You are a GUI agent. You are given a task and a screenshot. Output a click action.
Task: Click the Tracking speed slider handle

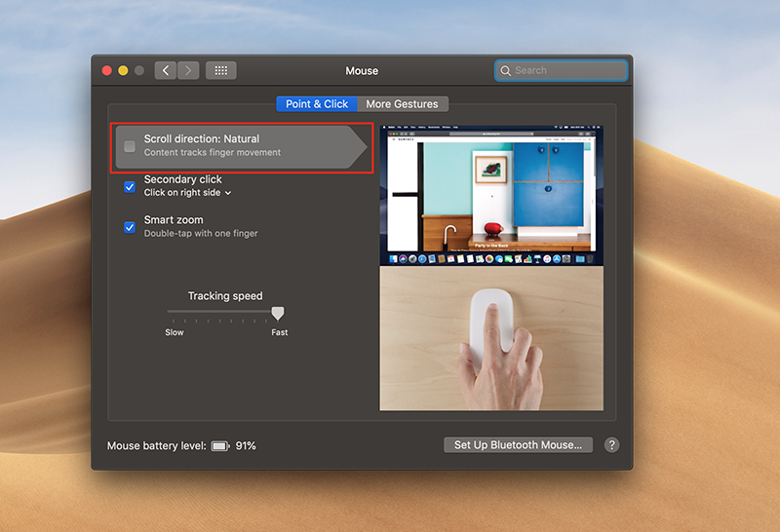click(x=278, y=313)
